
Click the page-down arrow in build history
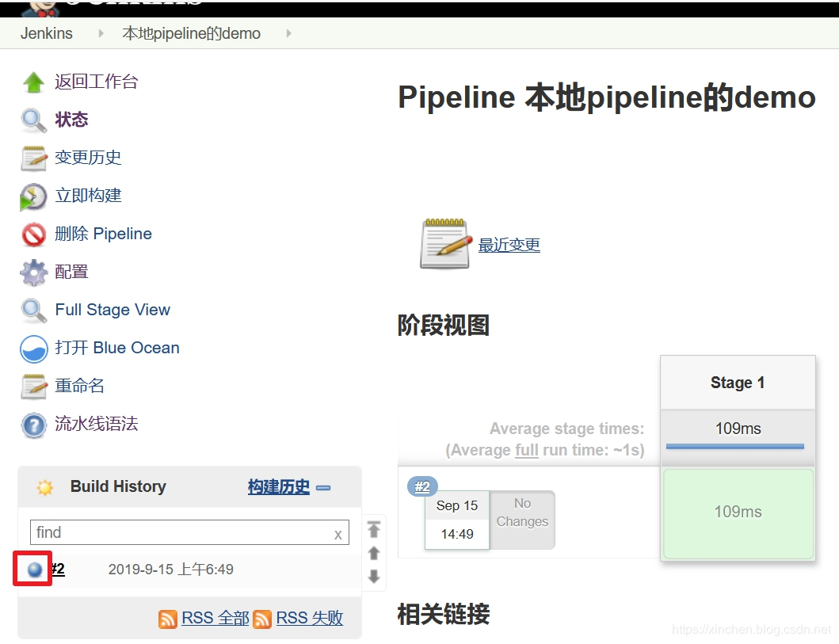[x=374, y=576]
